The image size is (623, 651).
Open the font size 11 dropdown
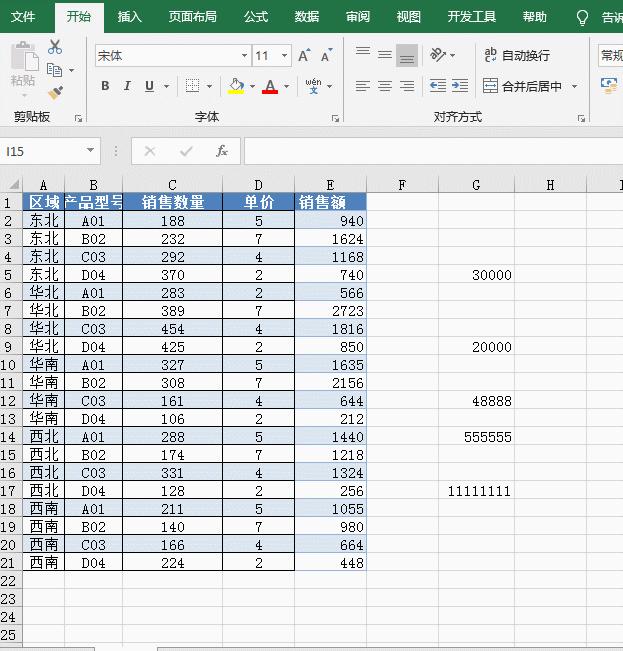tap(284, 56)
